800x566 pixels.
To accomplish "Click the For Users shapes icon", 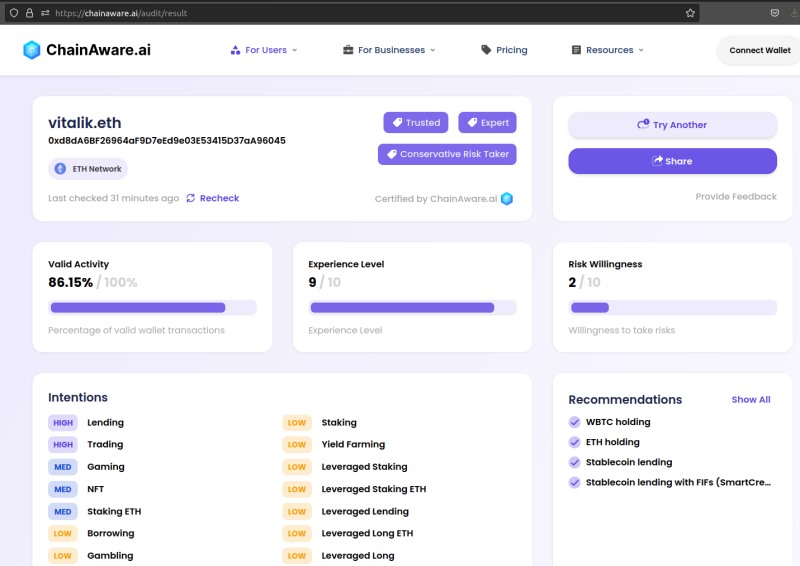I will [x=235, y=50].
